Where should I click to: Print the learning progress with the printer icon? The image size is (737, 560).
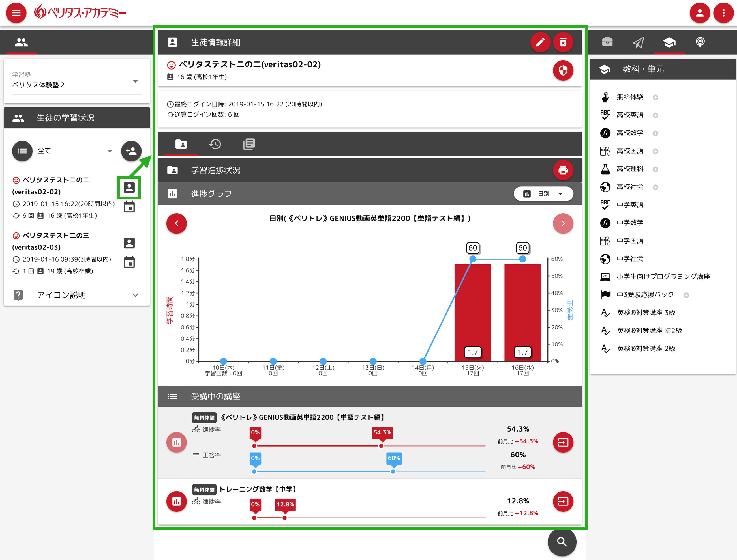coord(563,170)
